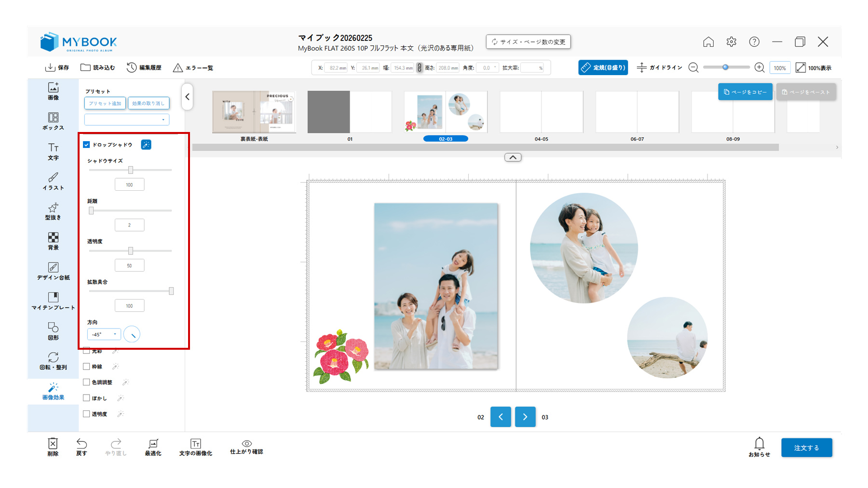The width and height of the screenshot is (868, 488).
Task: Click the zoom out magnifier icon
Action: [693, 68]
